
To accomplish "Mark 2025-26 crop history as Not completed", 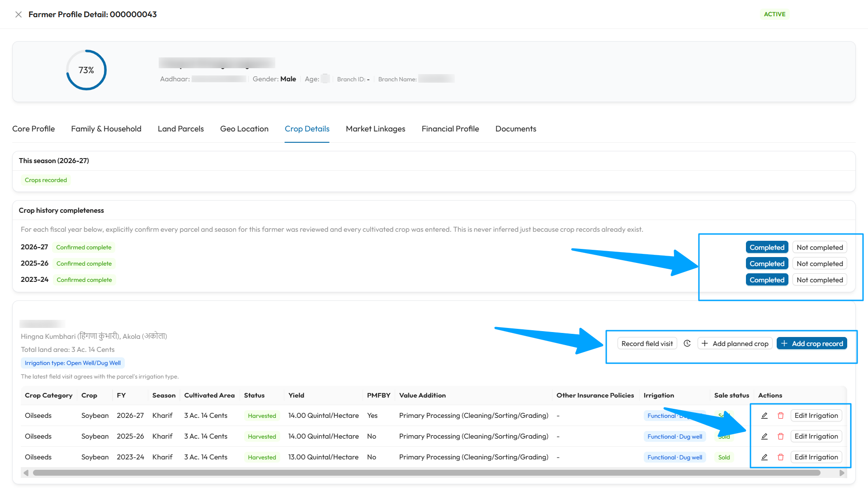I will (x=820, y=263).
